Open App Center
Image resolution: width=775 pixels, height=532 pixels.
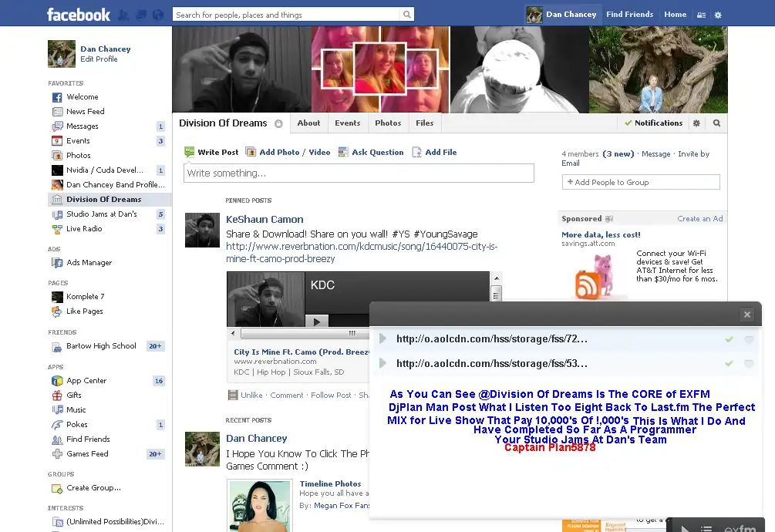point(86,381)
